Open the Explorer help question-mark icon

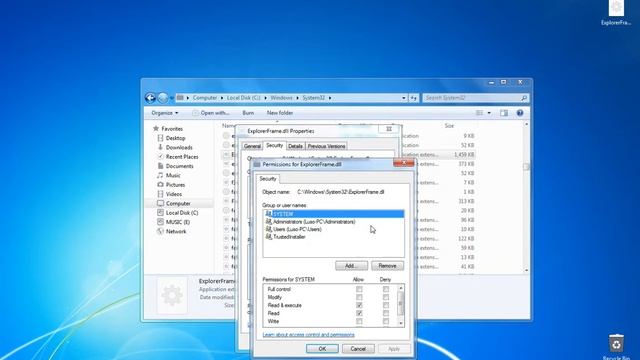tap(520, 113)
